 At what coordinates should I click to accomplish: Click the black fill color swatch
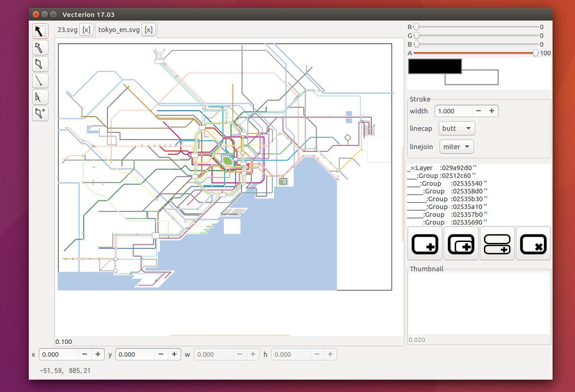click(435, 66)
